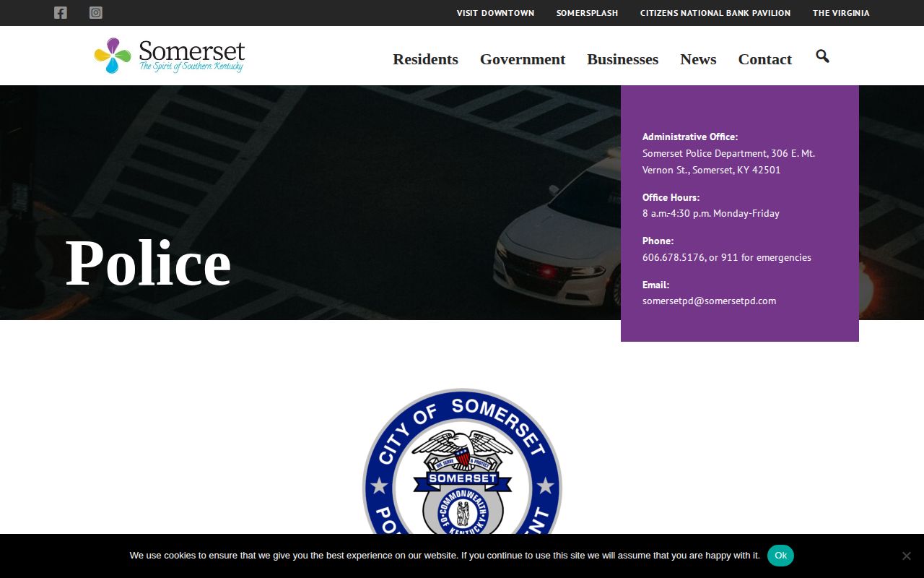Visit Downtown link in top bar
The width and height of the screenshot is (924, 578).
495,13
